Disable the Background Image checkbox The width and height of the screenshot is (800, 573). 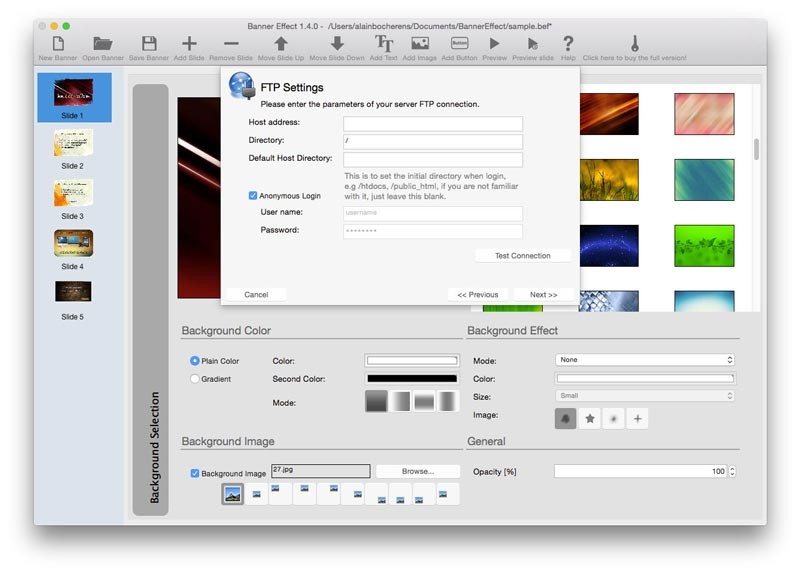tap(195, 473)
